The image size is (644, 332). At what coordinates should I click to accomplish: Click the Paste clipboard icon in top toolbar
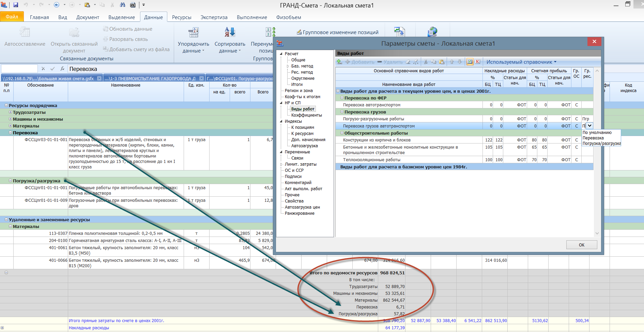tap(87, 5)
